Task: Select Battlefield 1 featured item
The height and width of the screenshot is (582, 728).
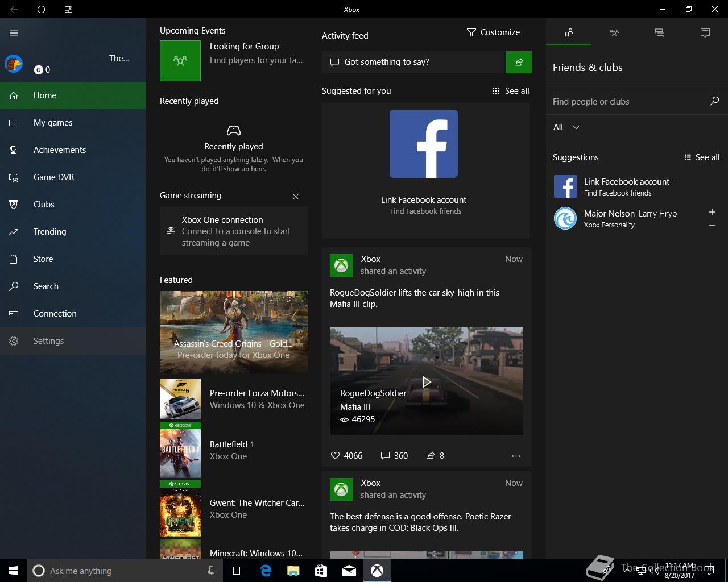Action: click(x=234, y=450)
